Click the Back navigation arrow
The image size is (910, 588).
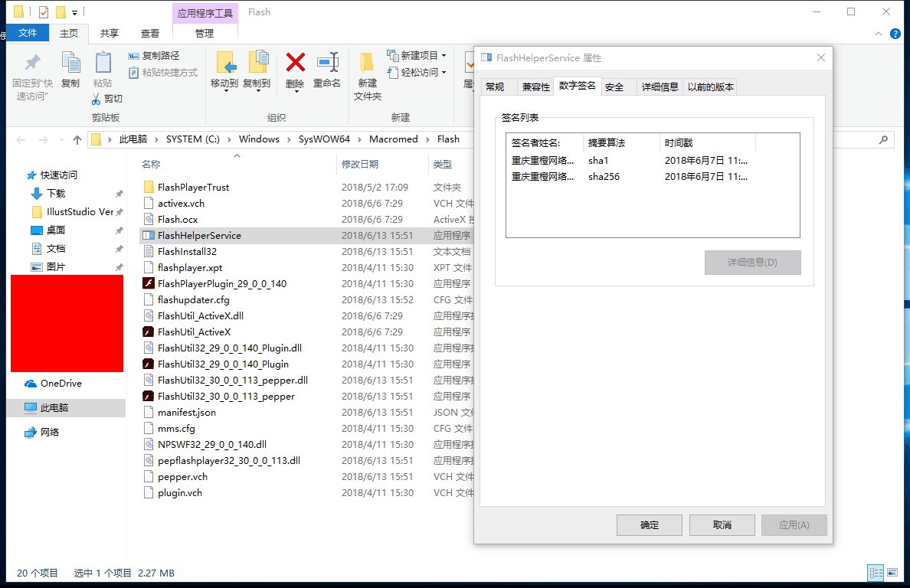21,140
